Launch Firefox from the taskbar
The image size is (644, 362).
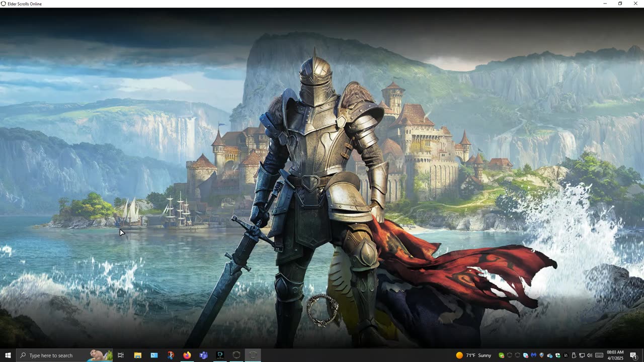tap(187, 355)
